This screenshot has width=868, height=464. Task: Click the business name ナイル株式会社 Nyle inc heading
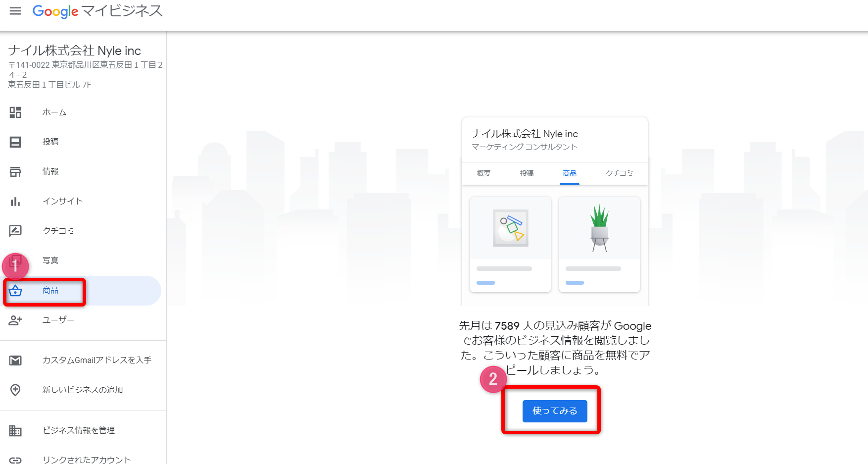75,51
